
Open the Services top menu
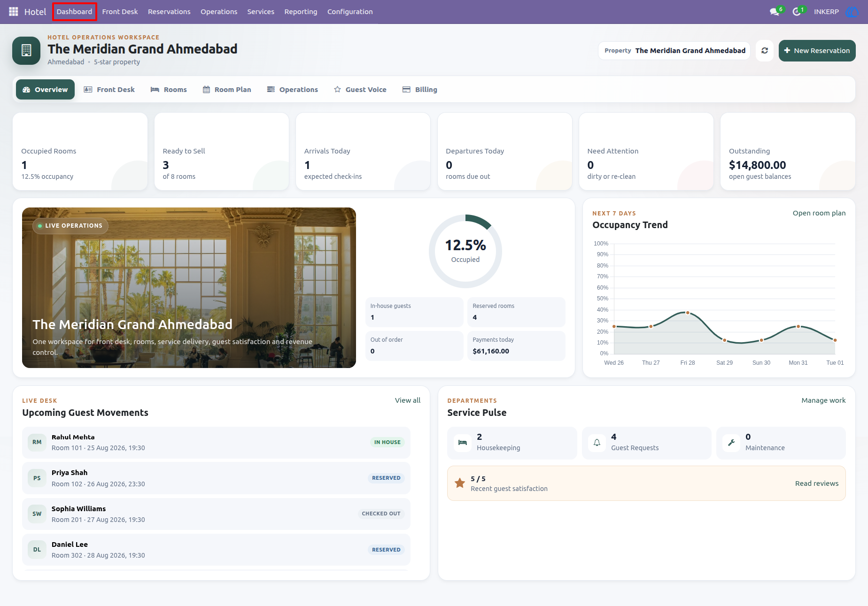[x=261, y=12]
